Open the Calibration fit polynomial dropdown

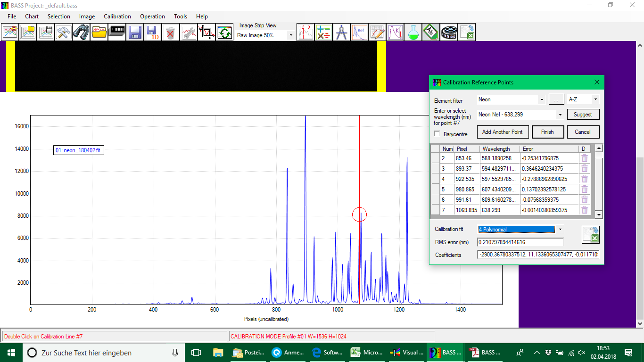pyautogui.click(x=560, y=230)
